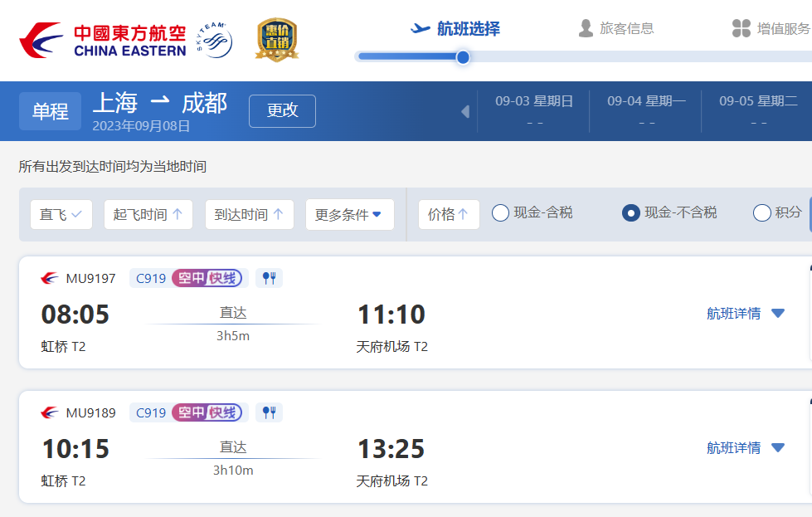Image resolution: width=812 pixels, height=517 pixels.
Task: Select the 09-03 星期日 date tab
Action: coord(534,111)
